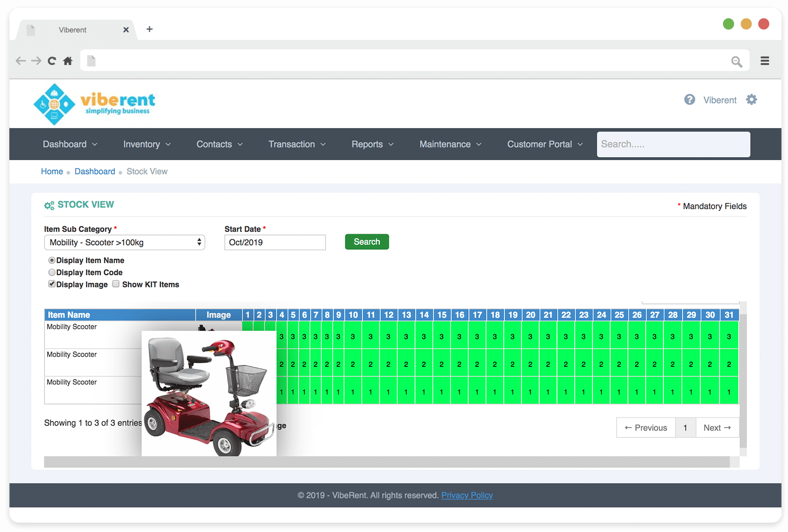The height and width of the screenshot is (532, 788).
Task: Open the Maintenance menu
Action: tap(450, 144)
